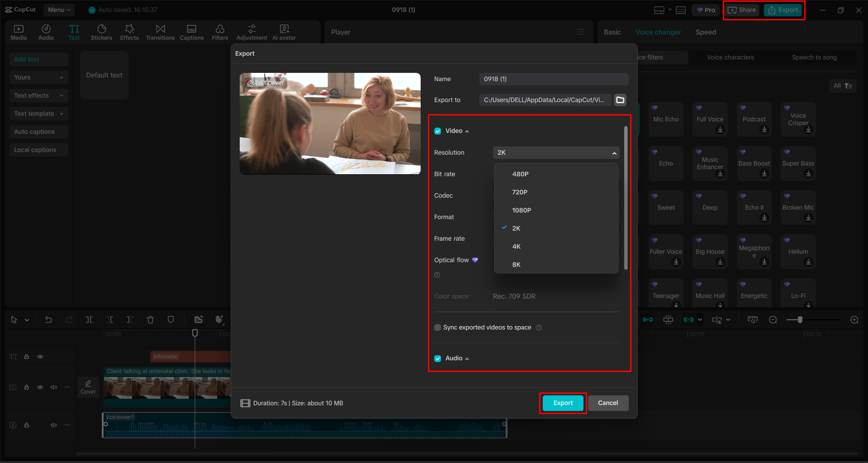Open the Media panel
The height and width of the screenshot is (463, 868).
(19, 32)
